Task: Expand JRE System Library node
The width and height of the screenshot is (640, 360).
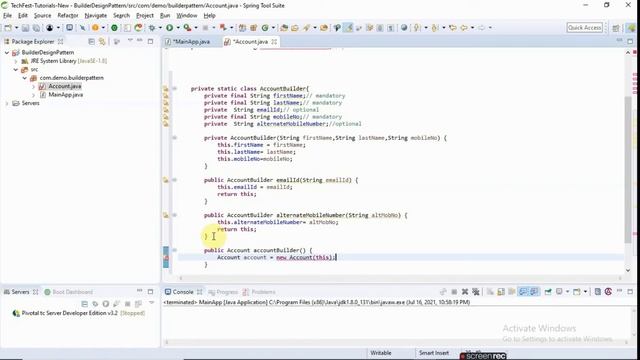Action: [16, 61]
